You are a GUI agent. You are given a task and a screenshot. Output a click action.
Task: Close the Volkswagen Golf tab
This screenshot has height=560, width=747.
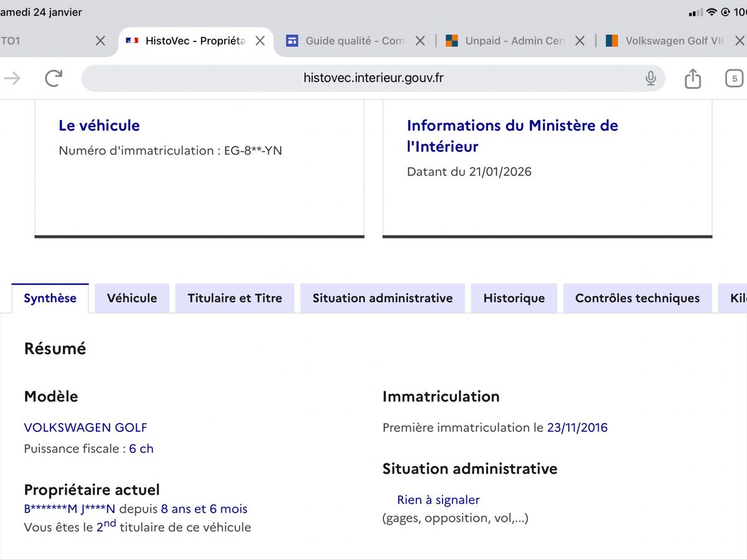[740, 41]
